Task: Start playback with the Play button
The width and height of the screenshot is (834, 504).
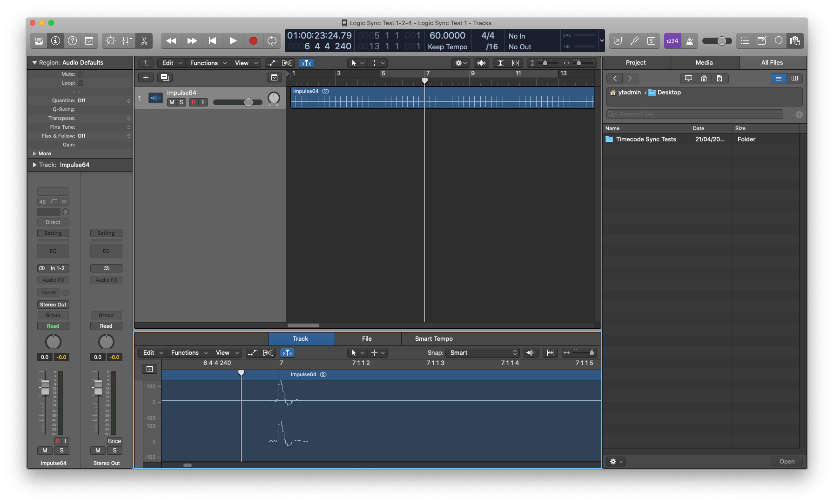Action: click(233, 41)
